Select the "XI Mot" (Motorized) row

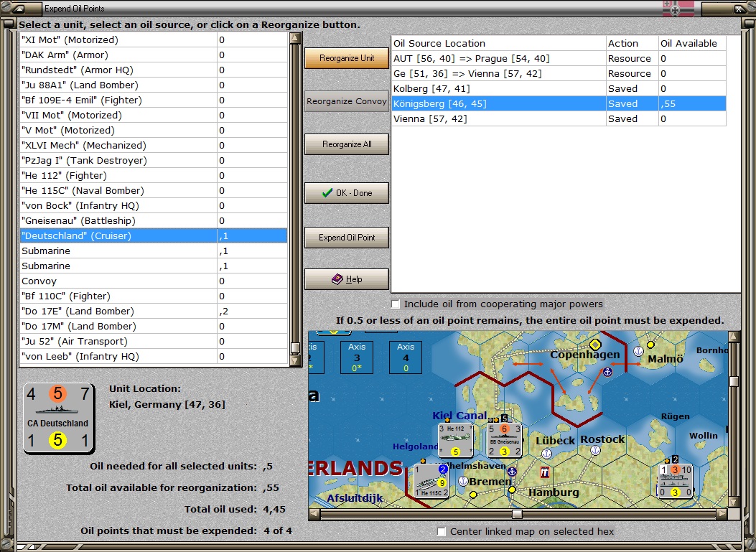pos(154,40)
